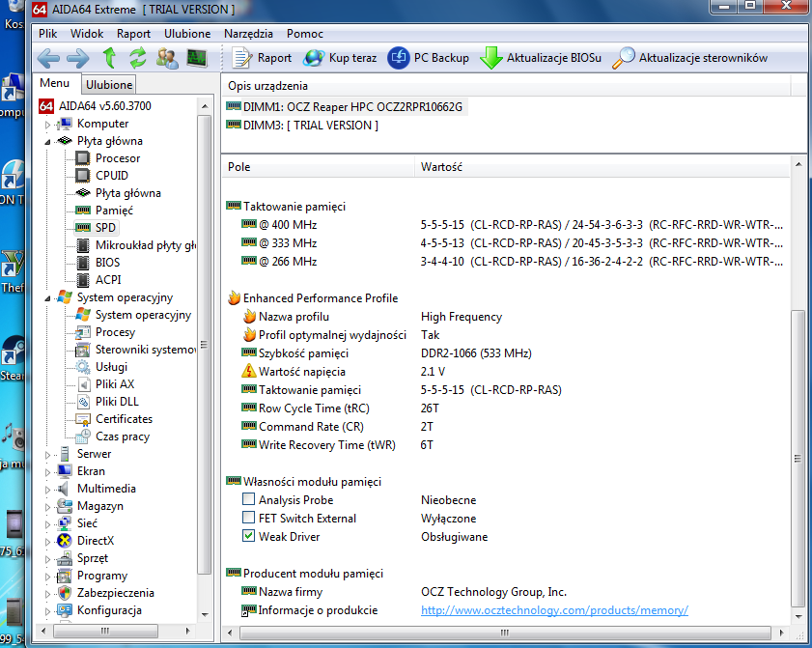The height and width of the screenshot is (648, 812).
Task: Click the Sieć network icon in tree
Action: pyautogui.click(x=65, y=523)
